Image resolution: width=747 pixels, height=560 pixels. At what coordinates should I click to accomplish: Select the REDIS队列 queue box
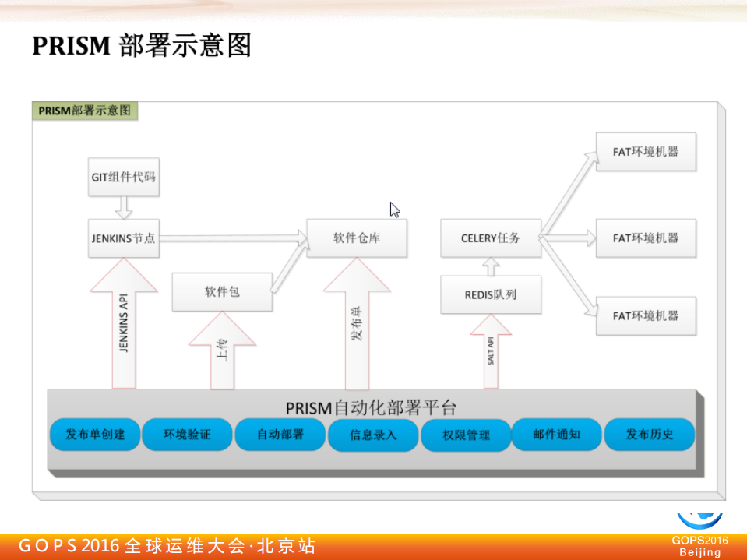coord(490,294)
